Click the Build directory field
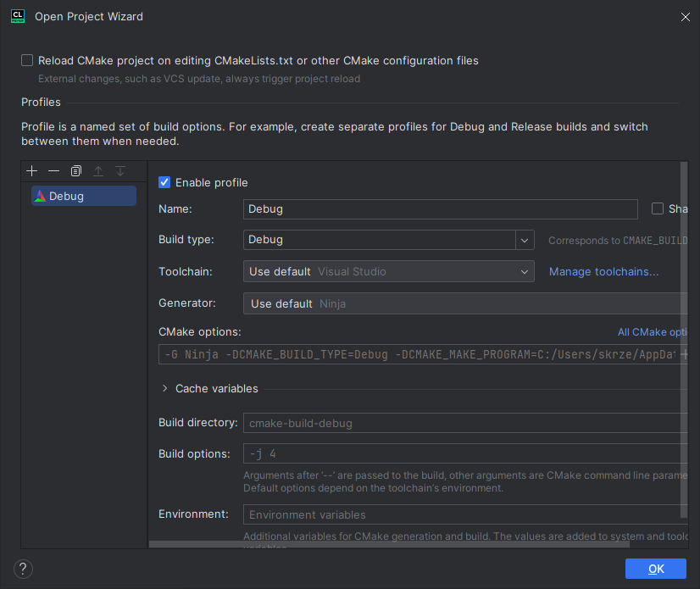Viewport: 700px width, 589px height. (x=465, y=423)
